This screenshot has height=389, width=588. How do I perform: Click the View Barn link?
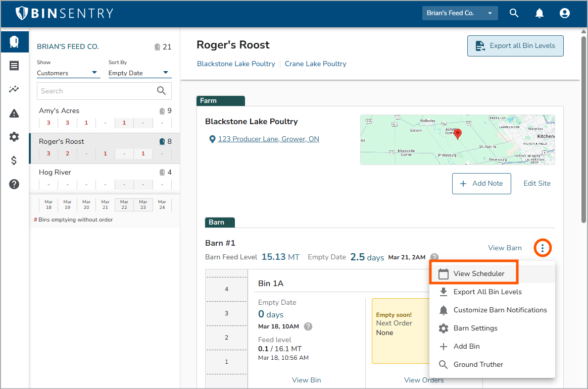tap(505, 248)
